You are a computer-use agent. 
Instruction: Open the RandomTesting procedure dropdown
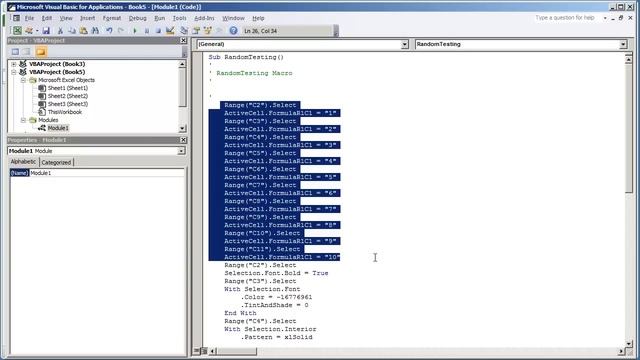pyautogui.click(x=623, y=44)
